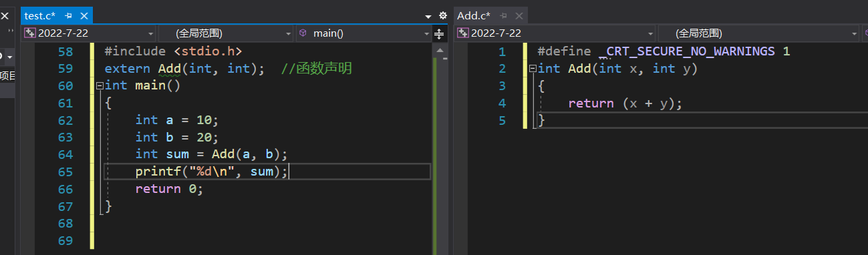868x255 pixels.
Task: Click line number 69 in test.c
Action: (x=66, y=240)
